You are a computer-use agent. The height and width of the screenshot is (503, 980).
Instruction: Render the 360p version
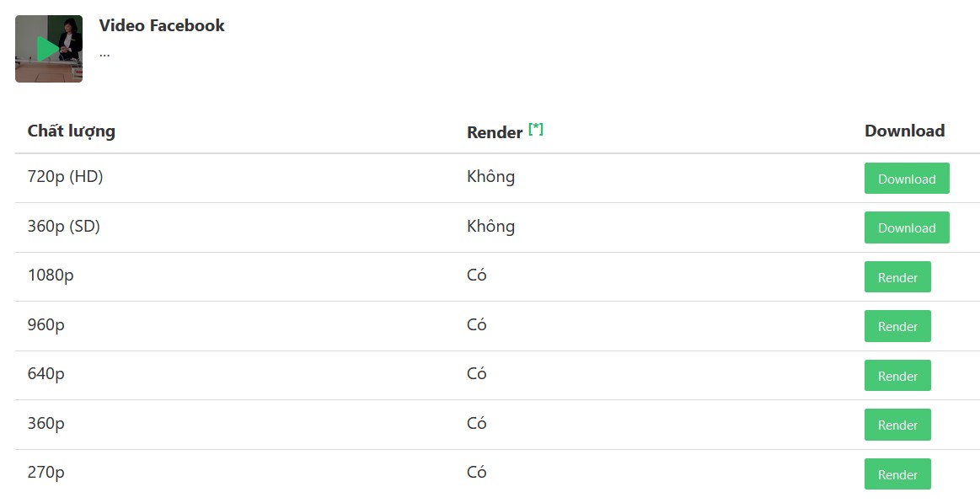pyautogui.click(x=897, y=425)
